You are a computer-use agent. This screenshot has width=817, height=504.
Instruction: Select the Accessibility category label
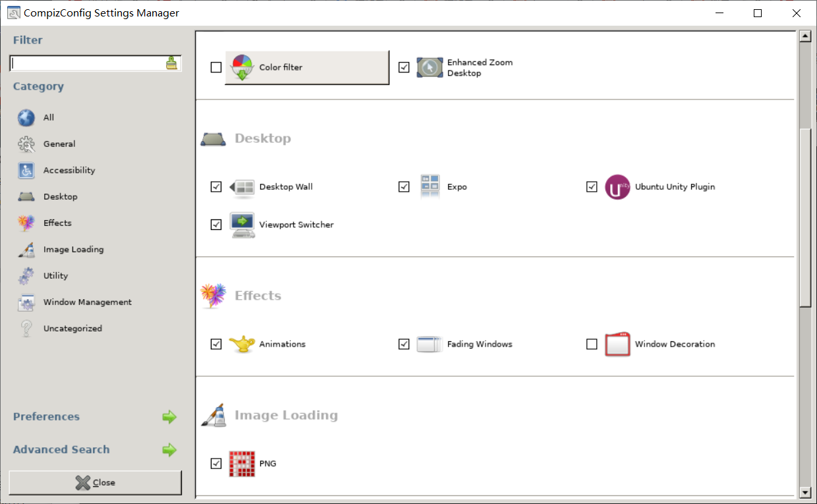click(69, 171)
